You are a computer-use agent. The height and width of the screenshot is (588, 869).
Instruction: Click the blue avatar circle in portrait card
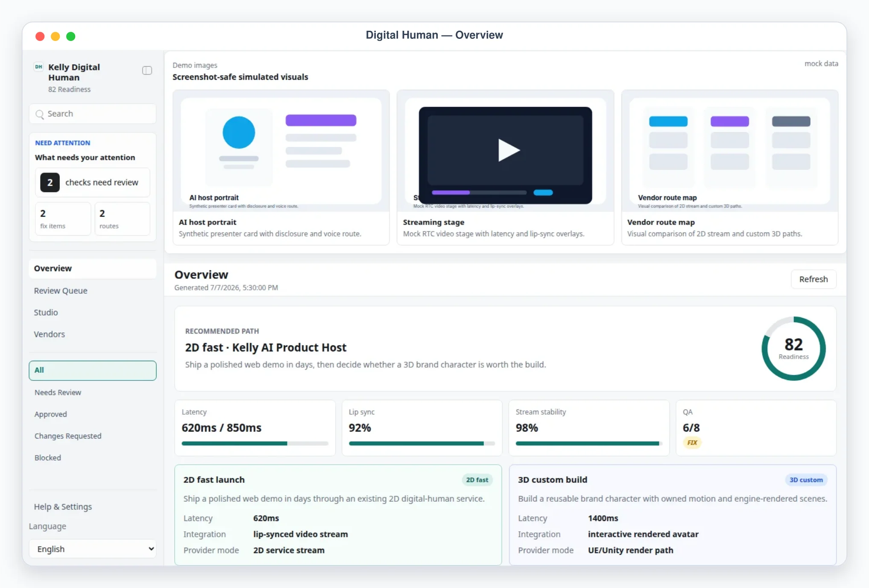pyautogui.click(x=239, y=132)
